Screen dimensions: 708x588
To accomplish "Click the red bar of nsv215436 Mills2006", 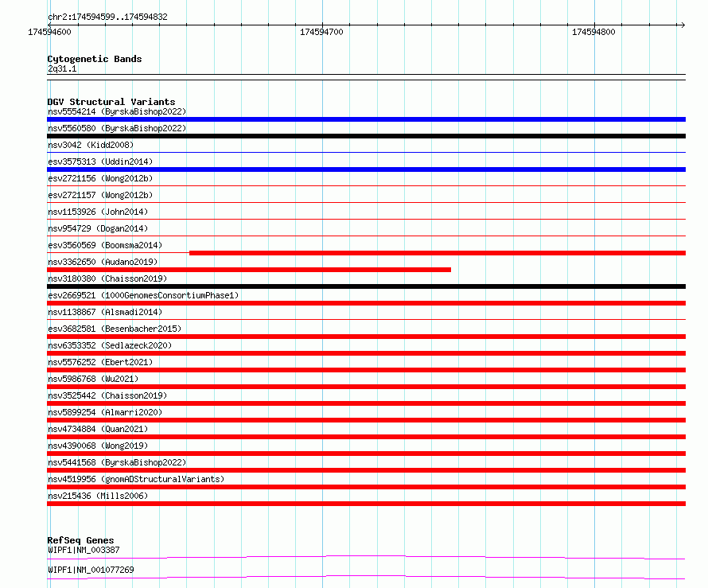I will coord(366,504).
